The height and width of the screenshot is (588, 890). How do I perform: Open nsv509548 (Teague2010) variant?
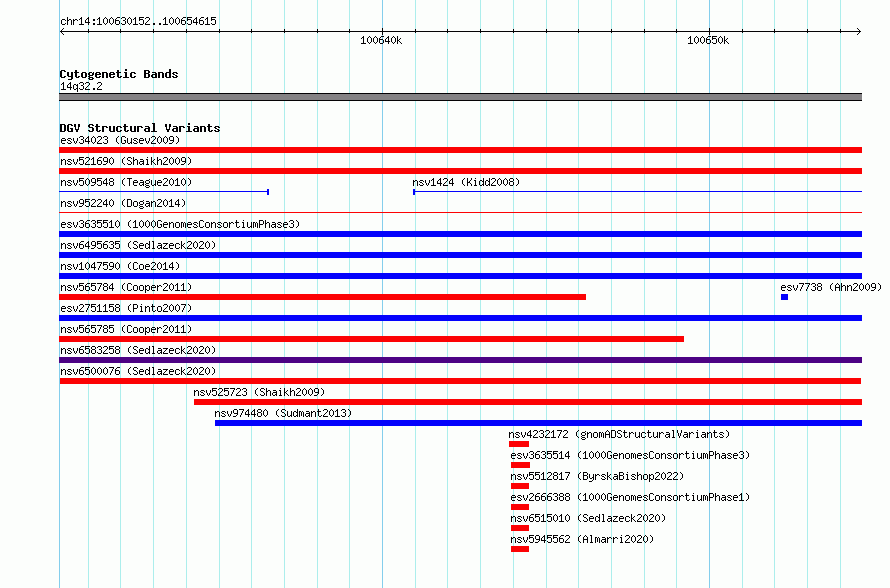point(126,182)
